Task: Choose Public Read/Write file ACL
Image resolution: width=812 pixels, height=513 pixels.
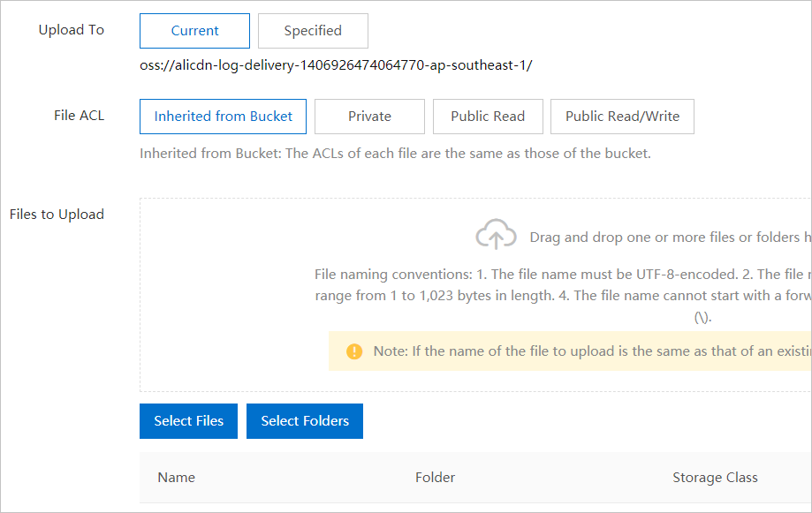Action: click(622, 117)
